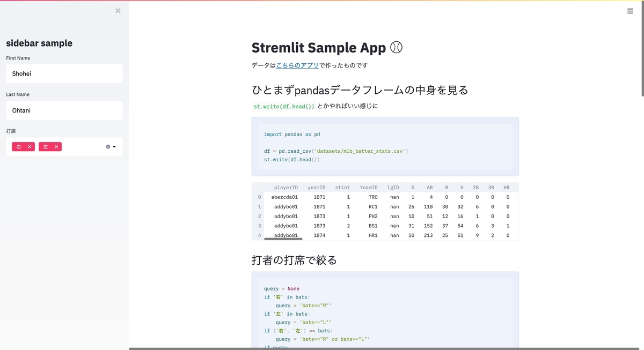Open the Streamlit hamburger menu

pos(630,11)
